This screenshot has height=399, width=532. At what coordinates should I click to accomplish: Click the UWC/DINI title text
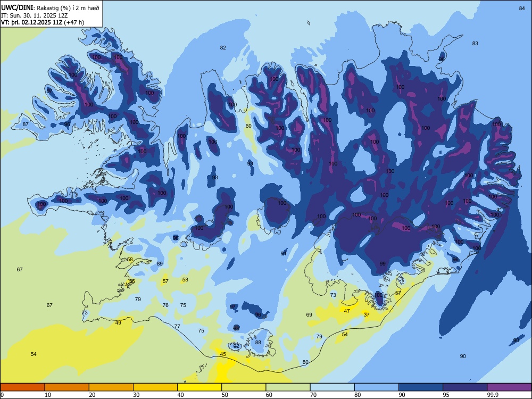pyautogui.click(x=18, y=7)
